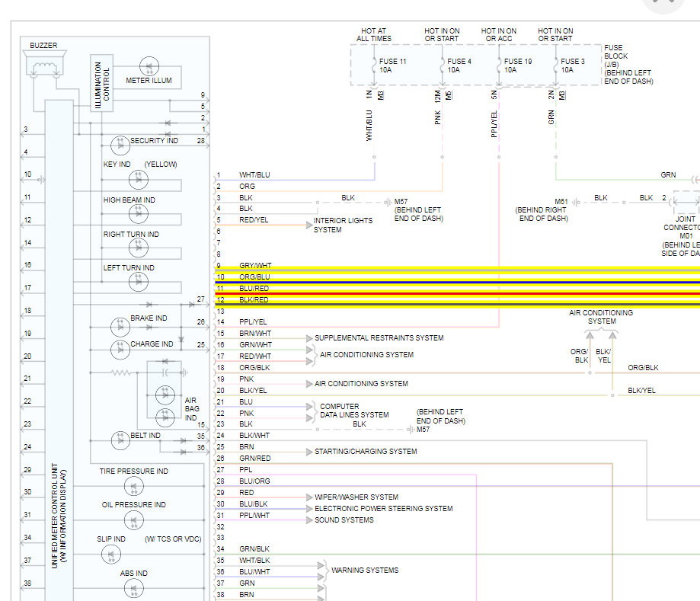Click the ABS IND LED symbol
Image resolution: width=700 pixels, height=601 pixels.
[134, 589]
